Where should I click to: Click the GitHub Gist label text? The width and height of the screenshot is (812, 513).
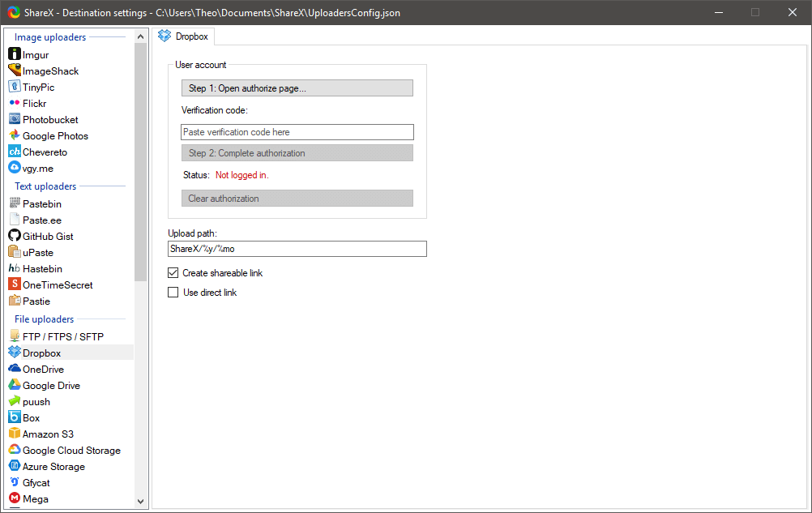point(48,236)
